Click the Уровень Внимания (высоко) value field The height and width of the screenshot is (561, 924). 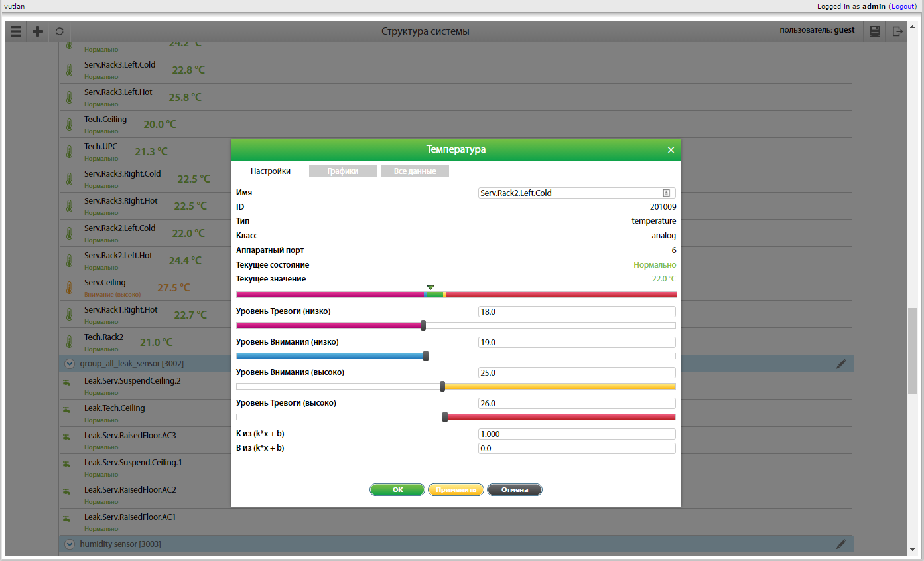pyautogui.click(x=577, y=372)
